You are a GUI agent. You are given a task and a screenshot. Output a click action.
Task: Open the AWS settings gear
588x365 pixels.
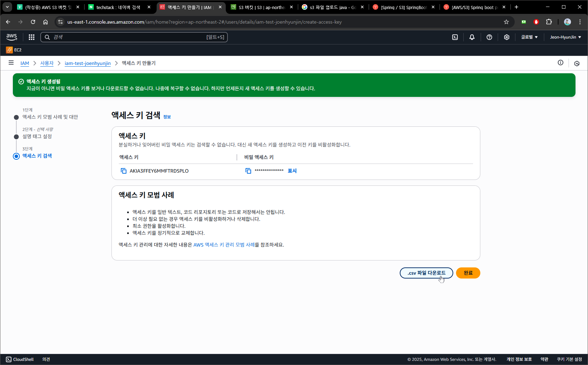coord(507,37)
